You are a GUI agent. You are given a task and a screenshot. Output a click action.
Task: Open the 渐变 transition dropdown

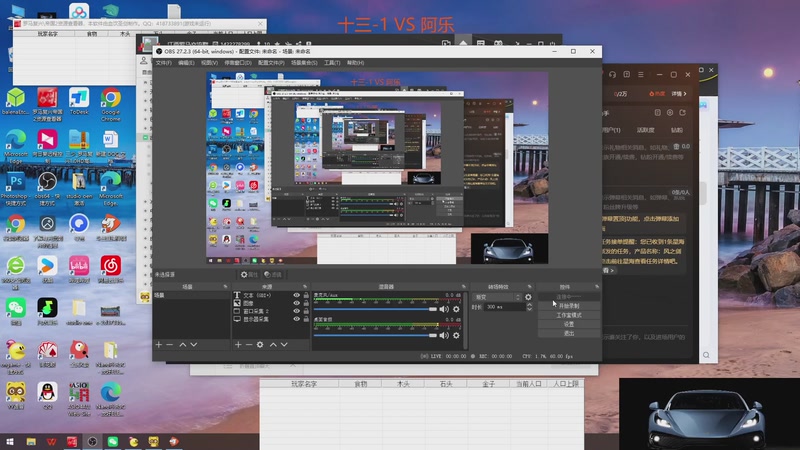point(497,297)
